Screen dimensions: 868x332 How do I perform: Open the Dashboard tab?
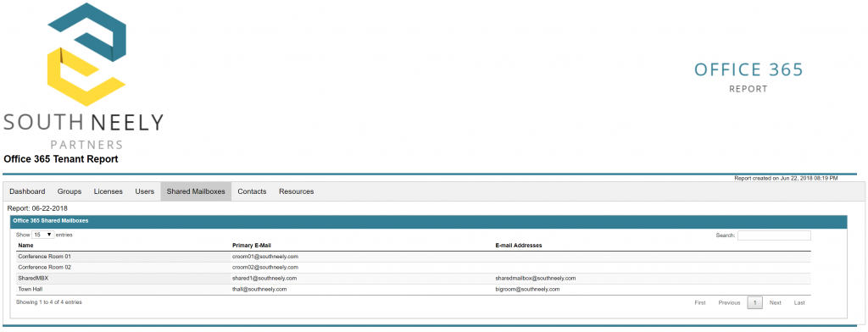(27, 191)
